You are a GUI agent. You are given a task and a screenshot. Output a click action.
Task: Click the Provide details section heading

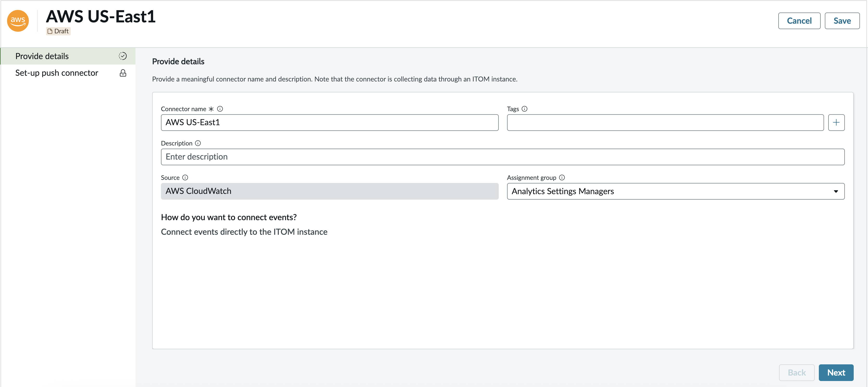178,61
